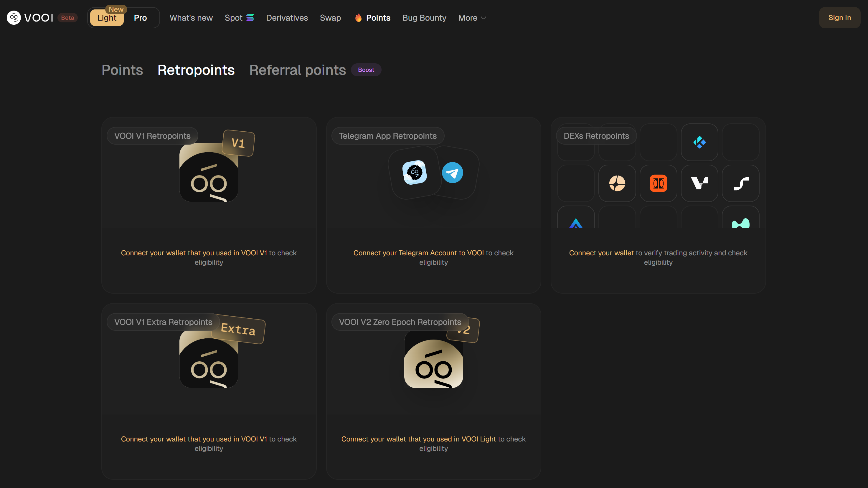Click the VOOI V1 face artwork
Screen dimensions: 868x488
point(209,172)
